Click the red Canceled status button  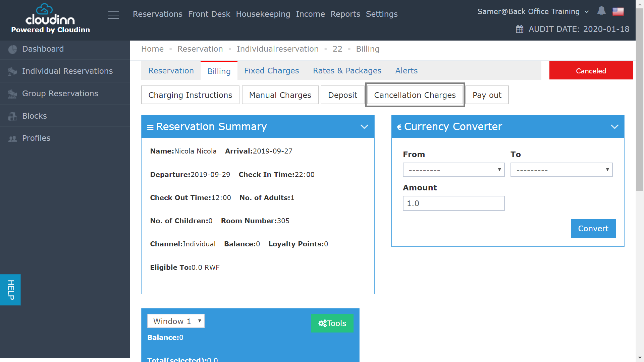pyautogui.click(x=591, y=70)
